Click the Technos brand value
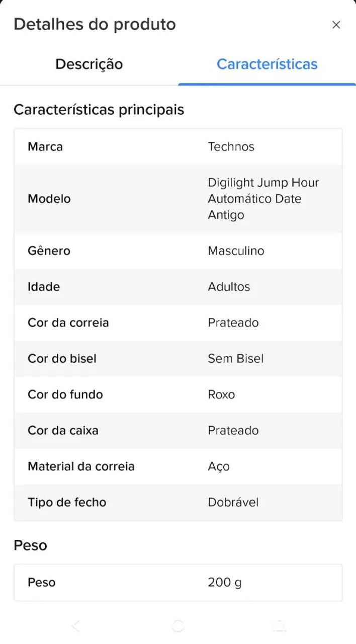The width and height of the screenshot is (356, 644). coord(231,147)
